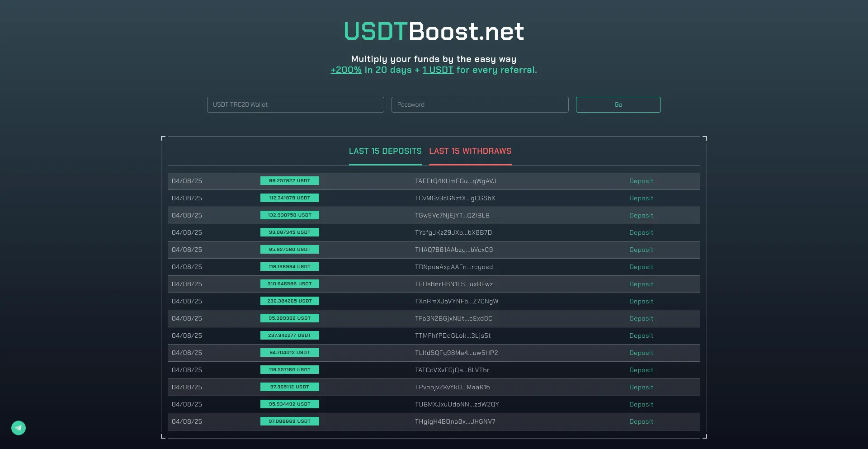868x449 pixels.
Task: Select the 95.389382 USDT amount badge
Action: coord(290,318)
